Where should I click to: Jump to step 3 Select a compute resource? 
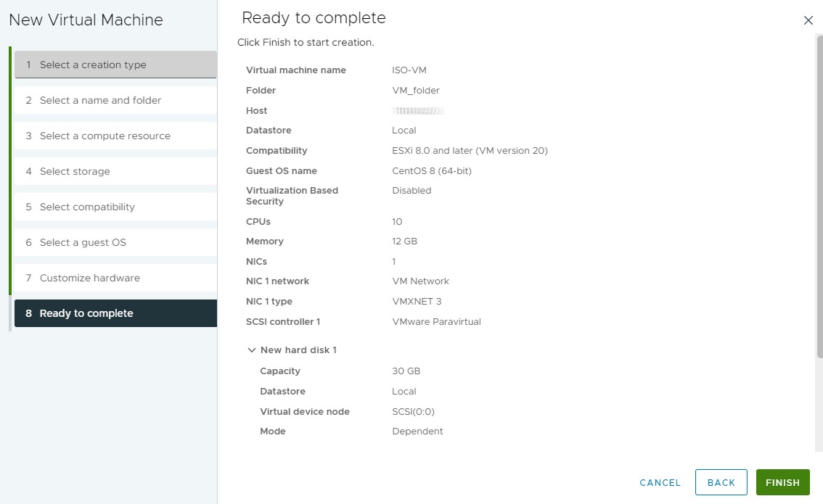pos(115,136)
